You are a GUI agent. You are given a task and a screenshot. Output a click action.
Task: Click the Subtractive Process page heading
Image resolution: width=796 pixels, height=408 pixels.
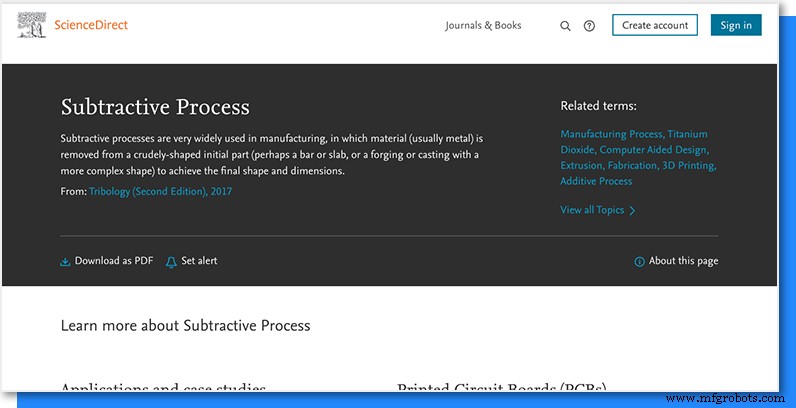155,107
